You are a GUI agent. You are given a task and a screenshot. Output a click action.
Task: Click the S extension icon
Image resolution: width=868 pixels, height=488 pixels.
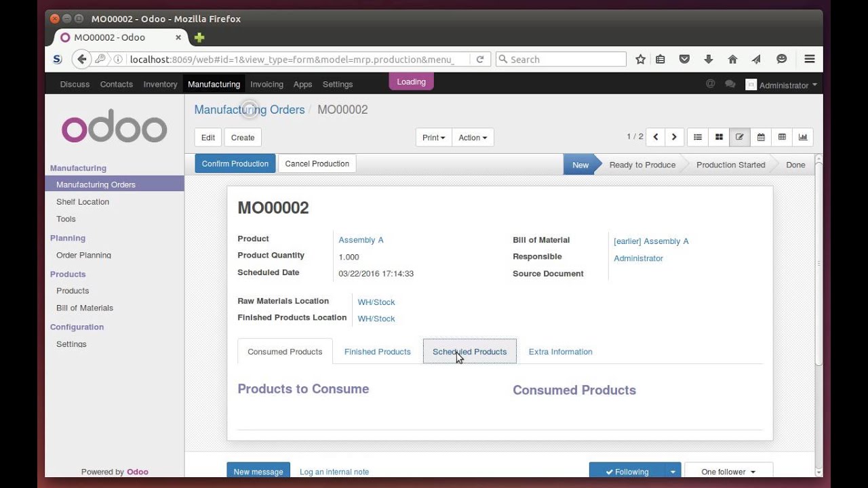pos(58,59)
